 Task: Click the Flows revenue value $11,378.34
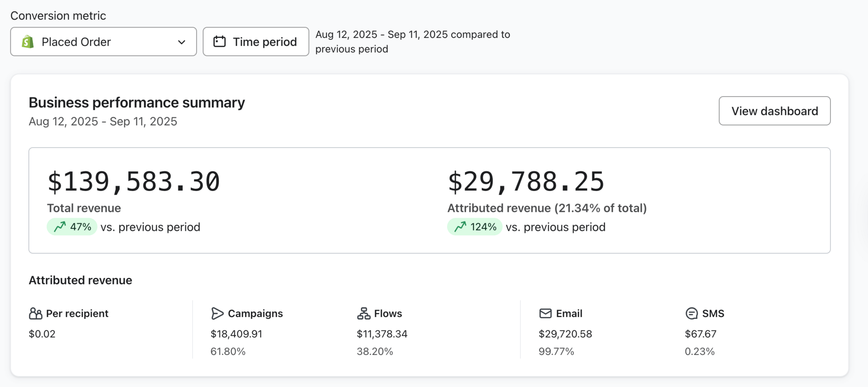click(x=382, y=334)
